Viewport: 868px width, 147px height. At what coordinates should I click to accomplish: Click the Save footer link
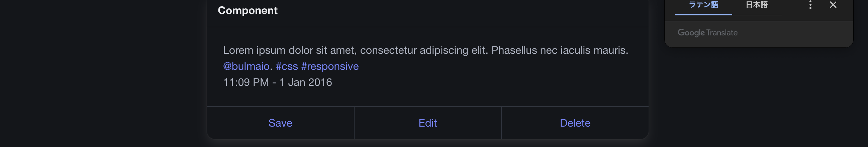[280, 123]
